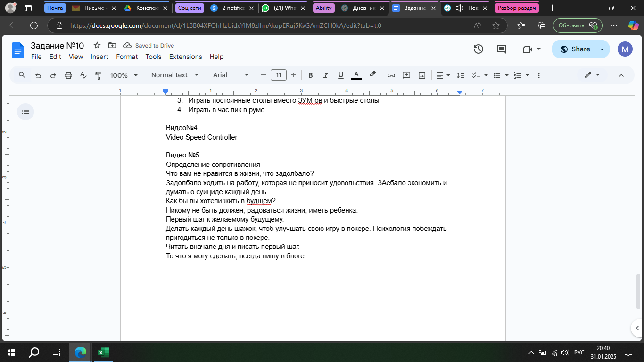Screen dimensions: 644x362
Task: Run spelling and grammar check
Action: [83, 75]
